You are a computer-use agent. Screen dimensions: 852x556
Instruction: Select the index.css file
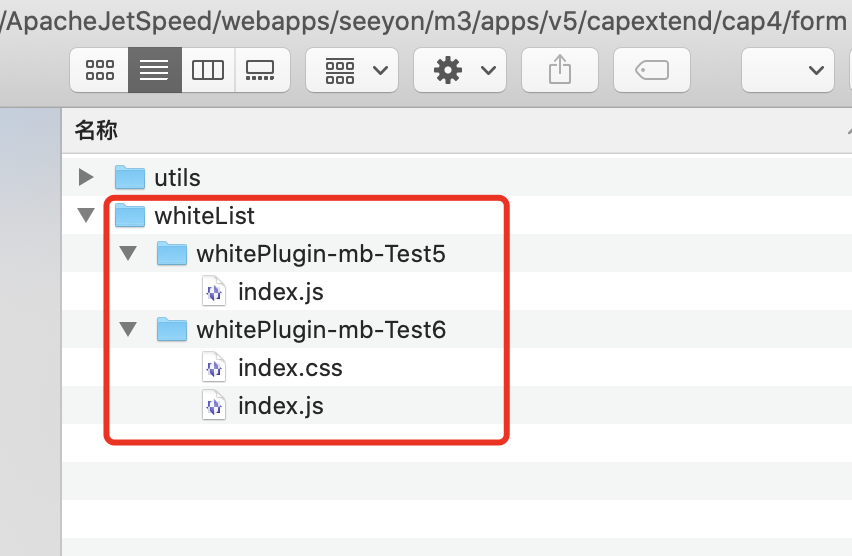290,368
